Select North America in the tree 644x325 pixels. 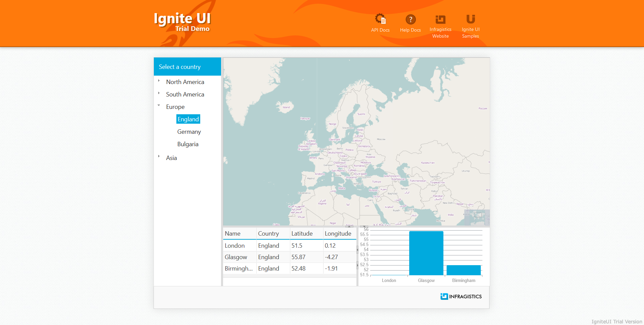pos(185,82)
